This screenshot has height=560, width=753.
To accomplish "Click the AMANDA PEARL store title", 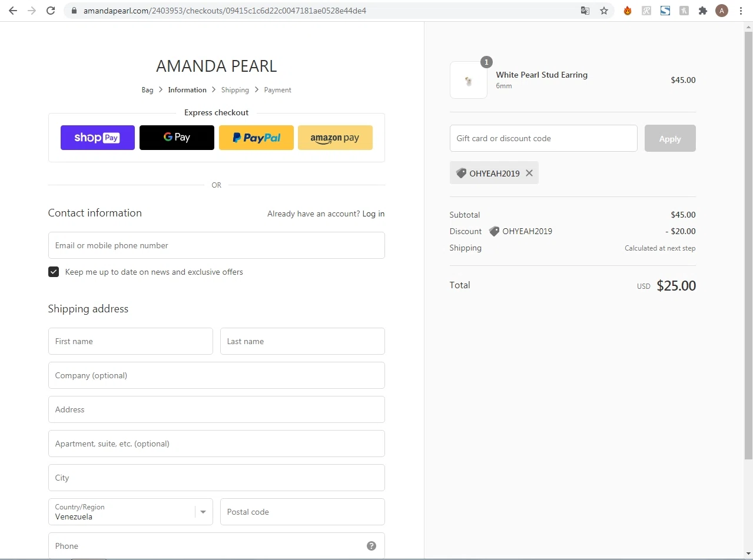I will [x=216, y=66].
